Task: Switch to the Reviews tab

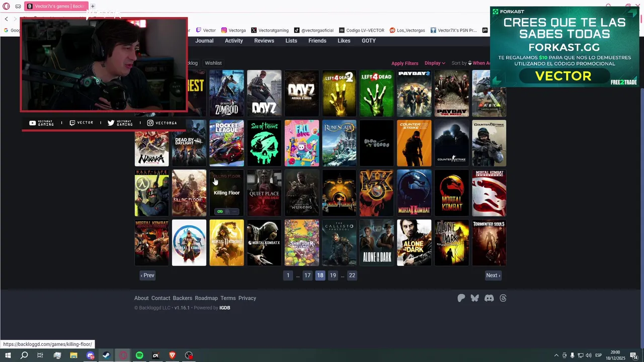Action: click(264, 41)
